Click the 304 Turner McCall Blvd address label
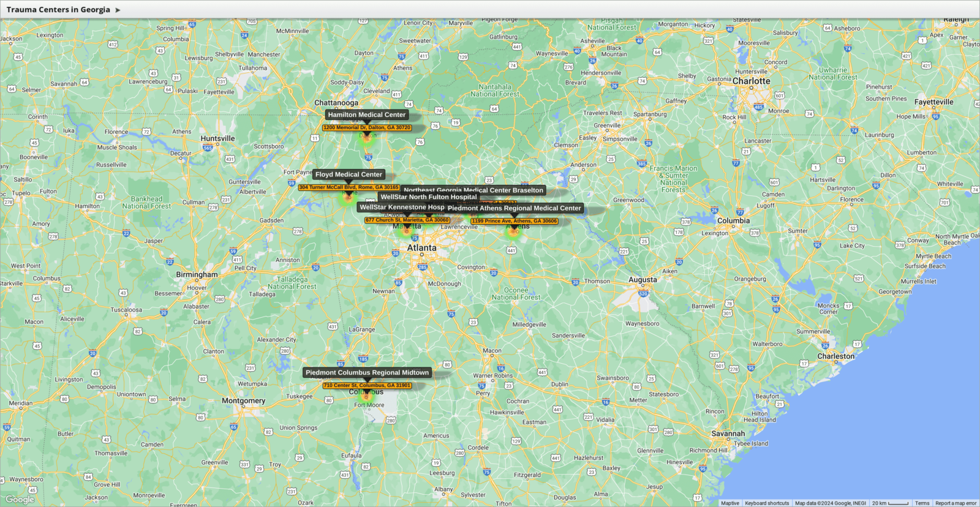The image size is (980, 507). coord(349,187)
